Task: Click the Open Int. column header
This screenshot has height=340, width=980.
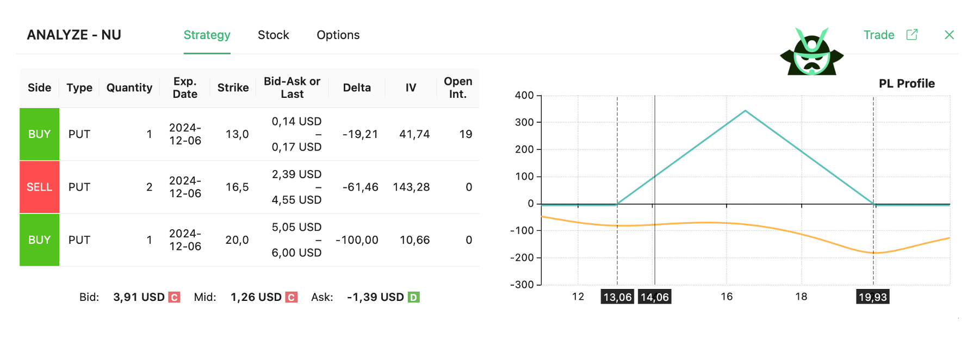Action: [x=458, y=88]
